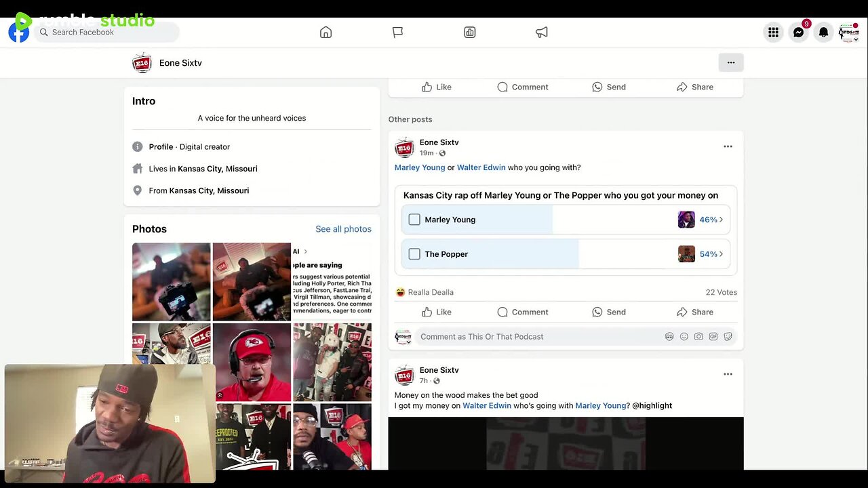Share the top post
Viewport: 868px width, 488px height.
[695, 87]
